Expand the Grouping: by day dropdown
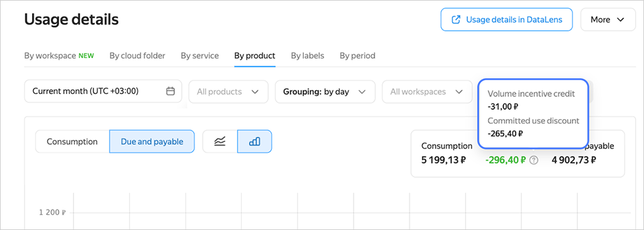This screenshot has width=644, height=230. [325, 92]
